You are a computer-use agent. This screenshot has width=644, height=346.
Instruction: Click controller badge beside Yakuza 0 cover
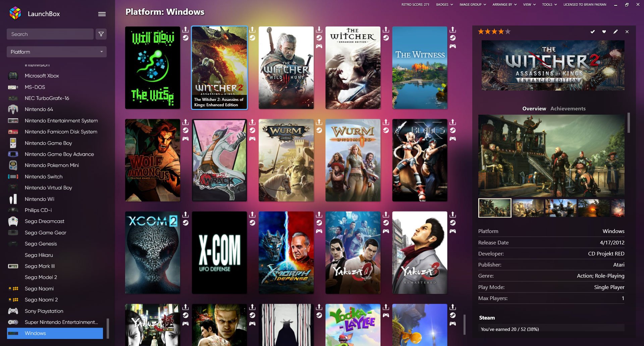tap(386, 231)
